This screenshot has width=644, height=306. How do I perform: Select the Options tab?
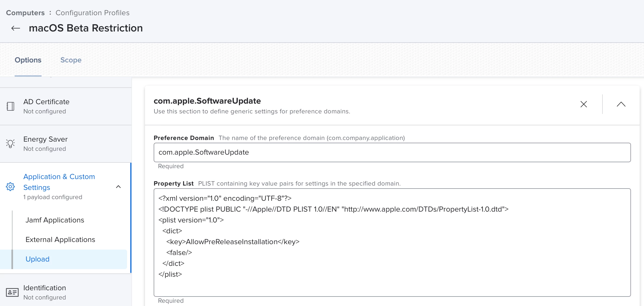(28, 60)
